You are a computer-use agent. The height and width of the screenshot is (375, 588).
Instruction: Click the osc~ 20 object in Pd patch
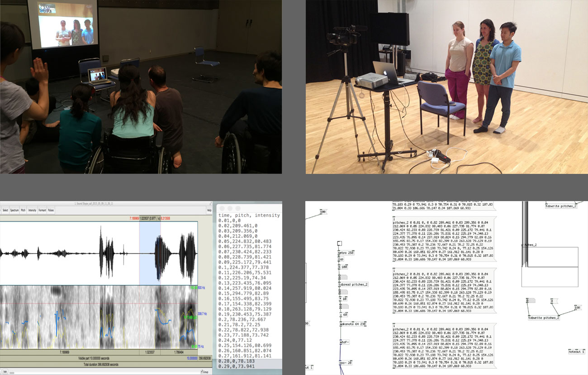(346, 363)
